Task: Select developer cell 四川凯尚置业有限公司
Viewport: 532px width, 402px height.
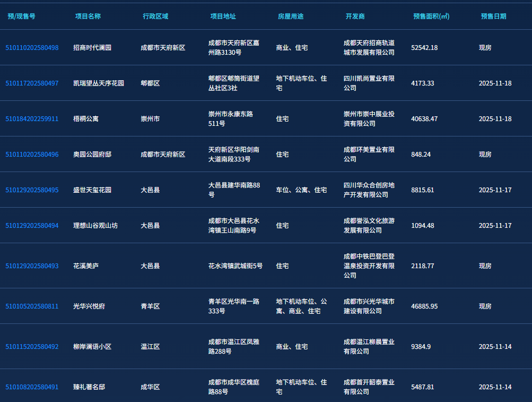Action: [x=369, y=83]
